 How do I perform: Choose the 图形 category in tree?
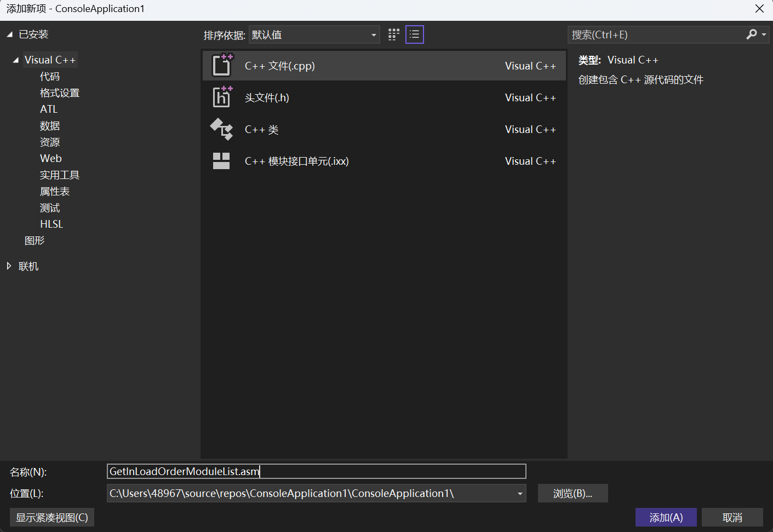pyautogui.click(x=35, y=241)
